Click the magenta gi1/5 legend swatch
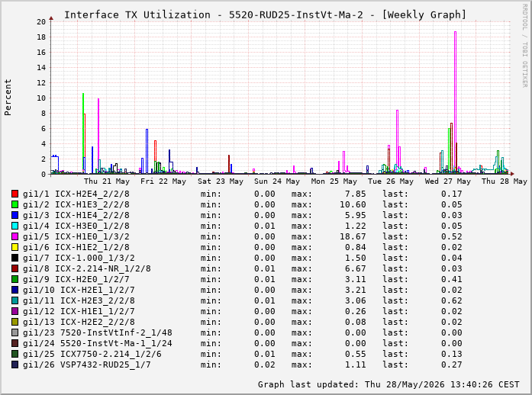This screenshot has height=395, width=532. [x=15, y=236]
